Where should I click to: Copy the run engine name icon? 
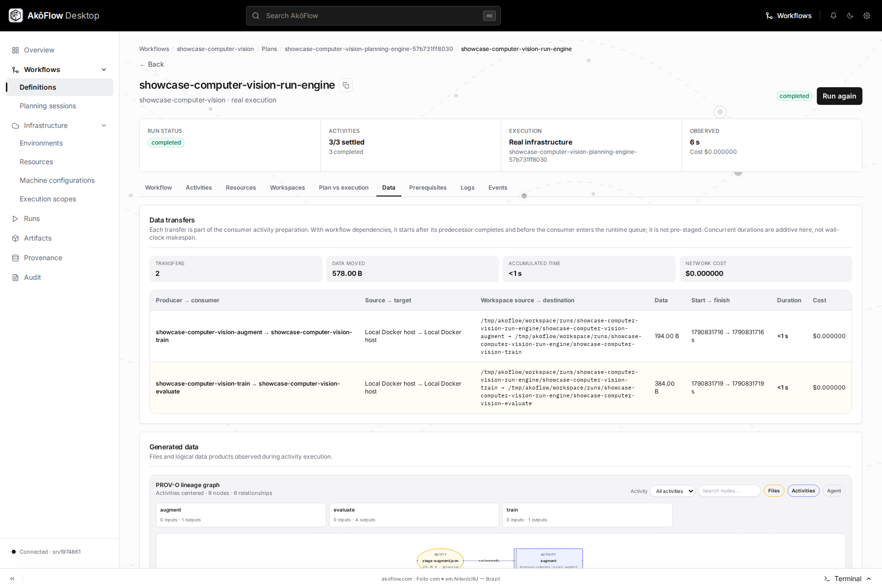(346, 85)
